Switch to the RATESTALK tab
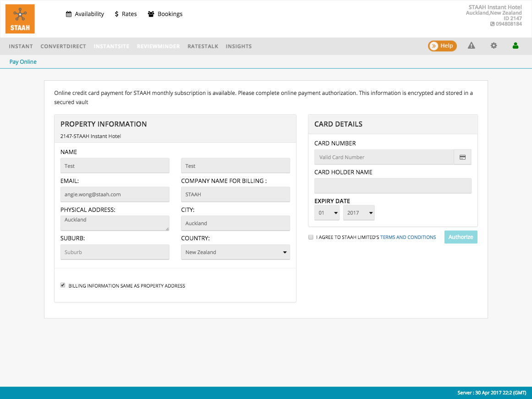 tap(203, 46)
